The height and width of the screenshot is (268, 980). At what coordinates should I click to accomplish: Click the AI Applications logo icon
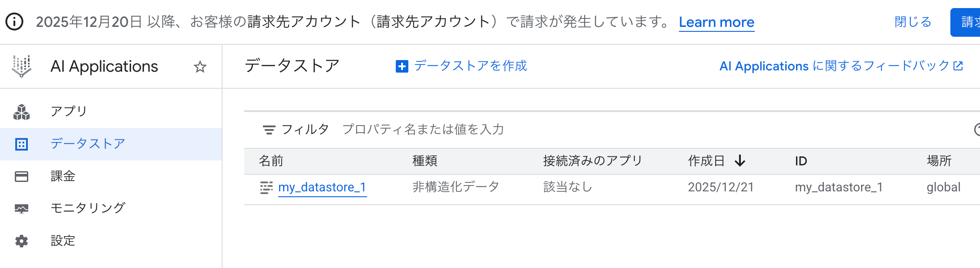[x=21, y=66]
